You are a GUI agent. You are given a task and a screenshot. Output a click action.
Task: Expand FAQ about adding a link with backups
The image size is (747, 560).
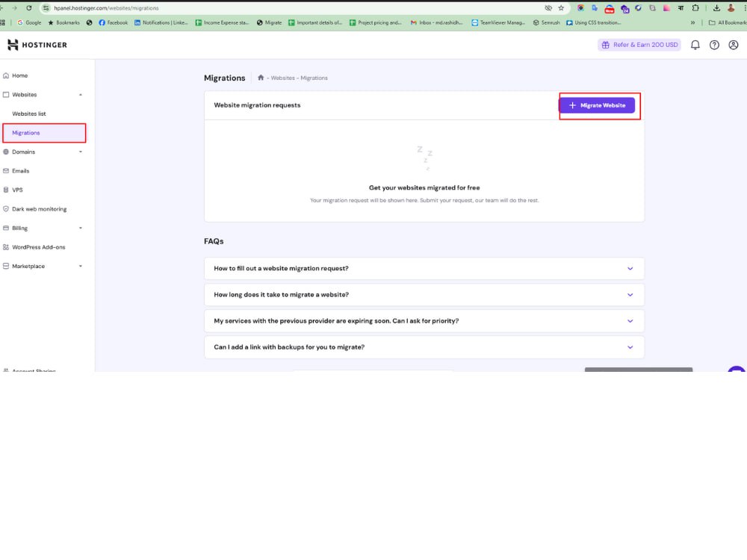click(x=424, y=347)
